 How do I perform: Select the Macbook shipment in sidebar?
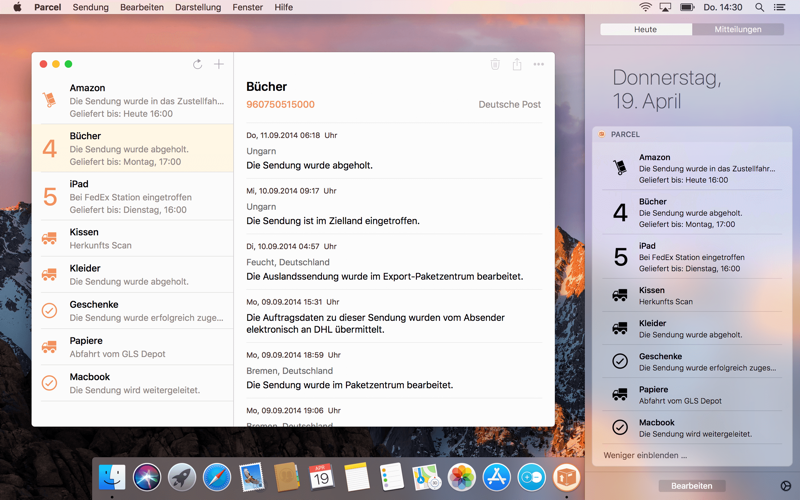133,383
